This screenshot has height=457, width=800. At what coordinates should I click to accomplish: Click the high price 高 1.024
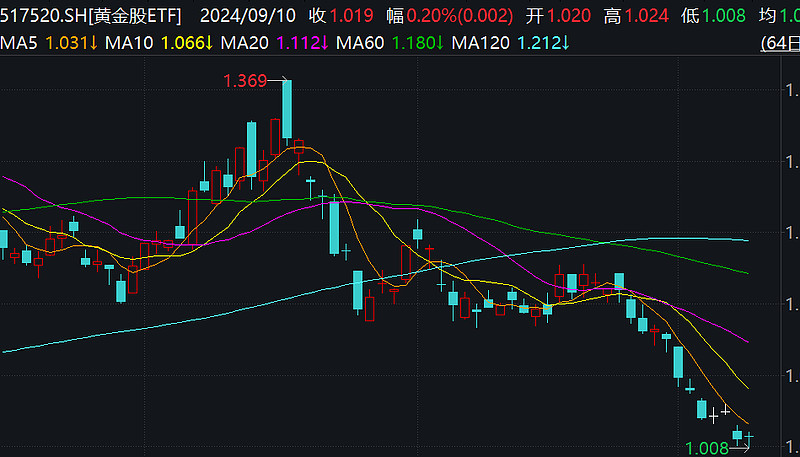(636, 16)
